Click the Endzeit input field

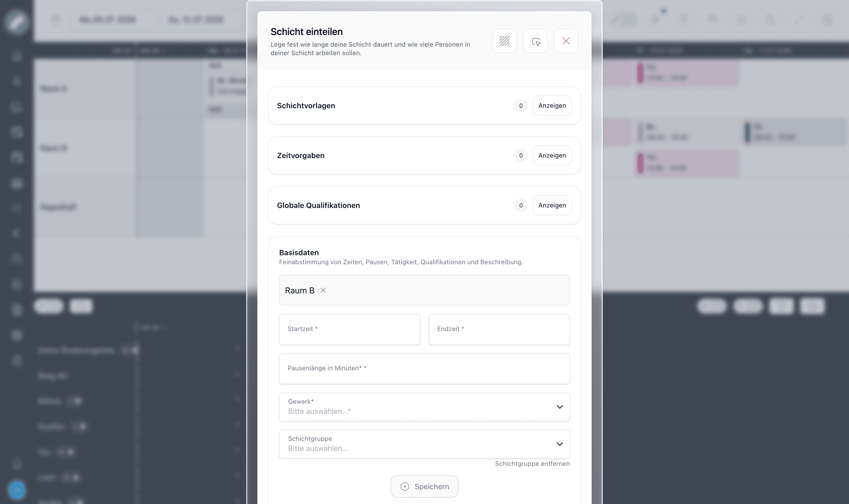tap(499, 329)
